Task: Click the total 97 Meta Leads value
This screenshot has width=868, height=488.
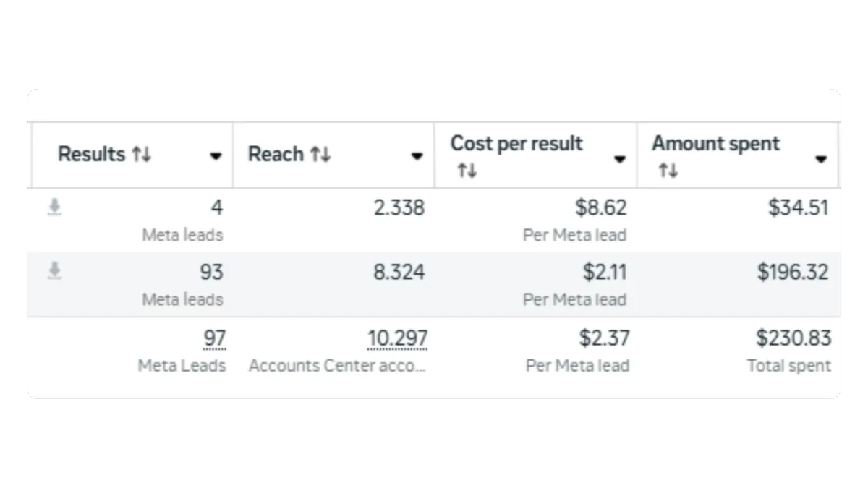Action: (214, 338)
